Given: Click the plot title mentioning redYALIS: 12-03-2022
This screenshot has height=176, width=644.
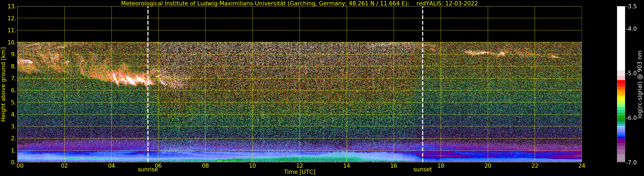Looking at the screenshot, I should pyautogui.click(x=299, y=3).
